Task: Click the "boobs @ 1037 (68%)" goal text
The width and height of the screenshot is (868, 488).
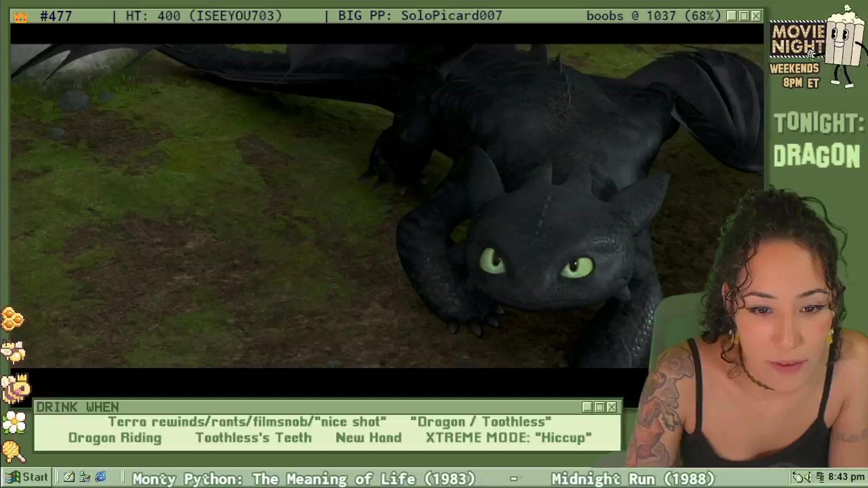Action: pyautogui.click(x=654, y=16)
